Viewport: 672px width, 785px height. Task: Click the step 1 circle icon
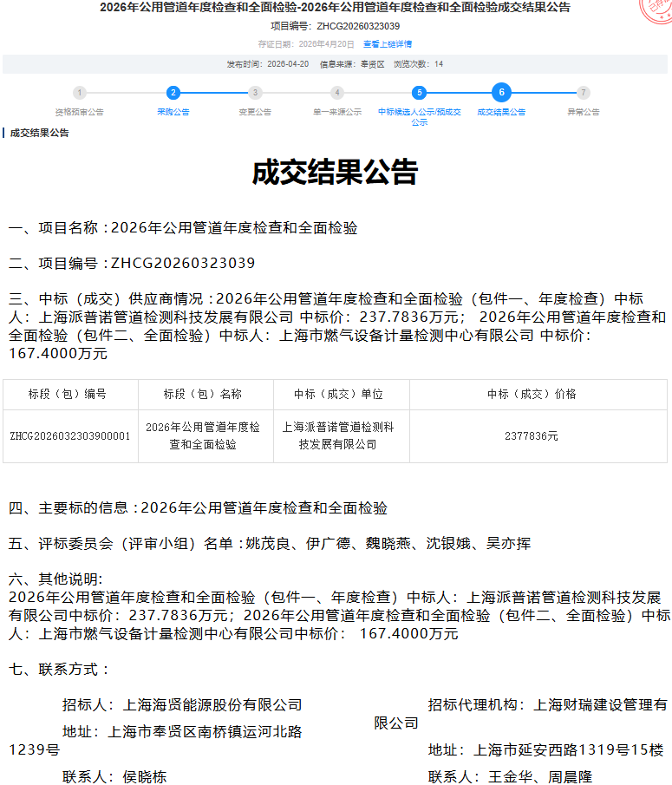(80, 93)
